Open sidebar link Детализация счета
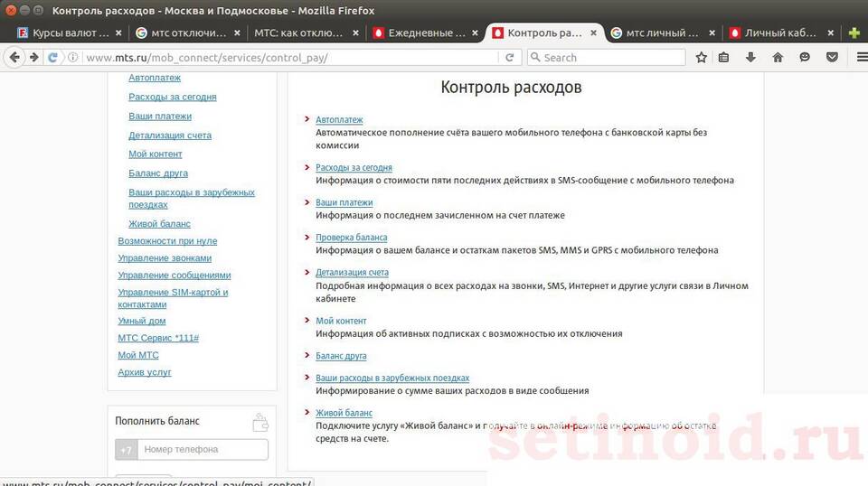 click(170, 135)
